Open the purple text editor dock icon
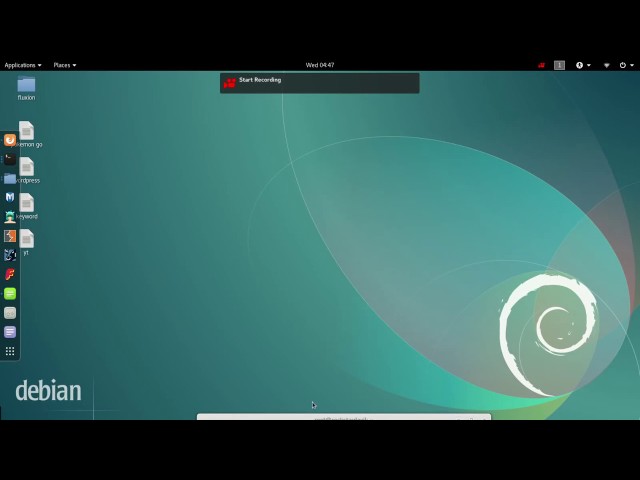The image size is (640, 480). [10, 332]
